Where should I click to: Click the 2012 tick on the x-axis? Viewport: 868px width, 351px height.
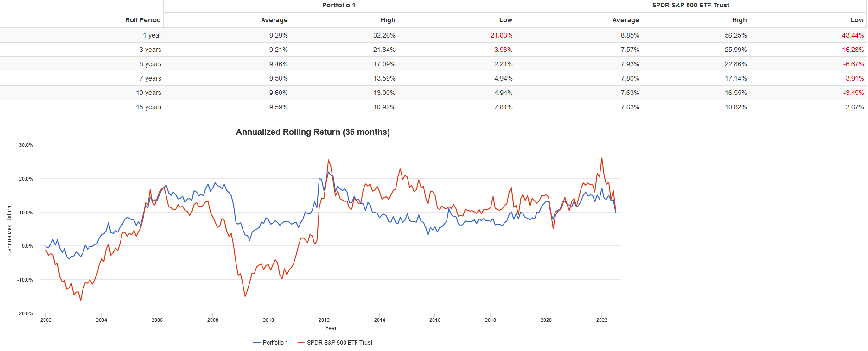pos(324,320)
